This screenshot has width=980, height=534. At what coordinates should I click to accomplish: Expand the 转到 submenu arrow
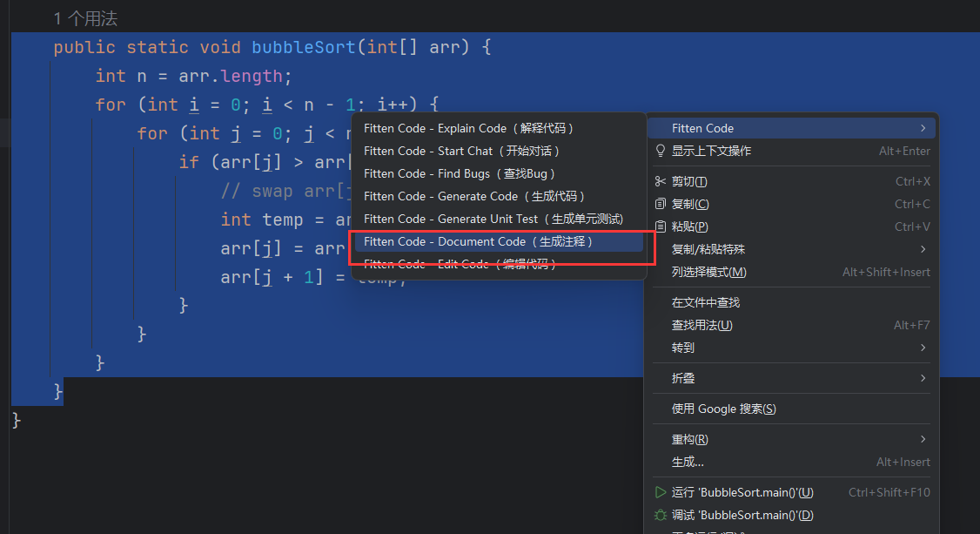click(x=923, y=348)
